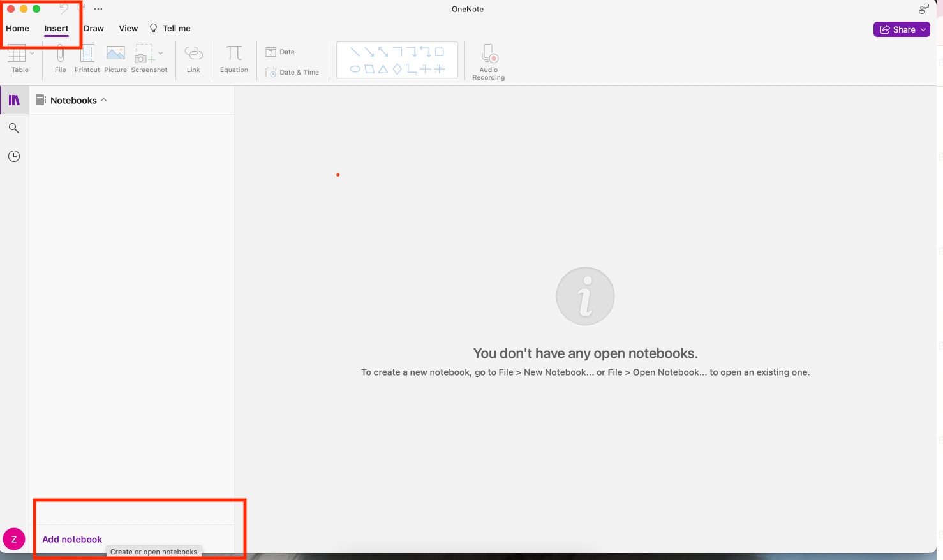Select the elbow arrow connector shape
The image size is (943, 560).
click(412, 52)
